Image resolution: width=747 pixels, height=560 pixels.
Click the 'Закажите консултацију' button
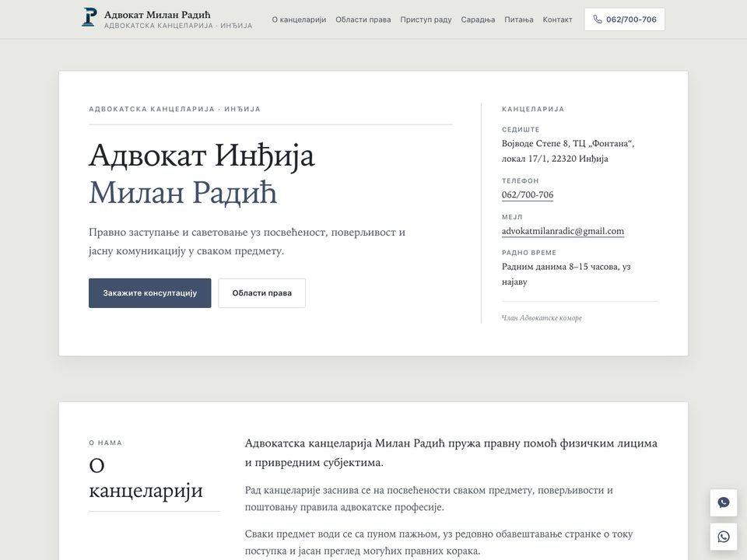click(x=149, y=293)
